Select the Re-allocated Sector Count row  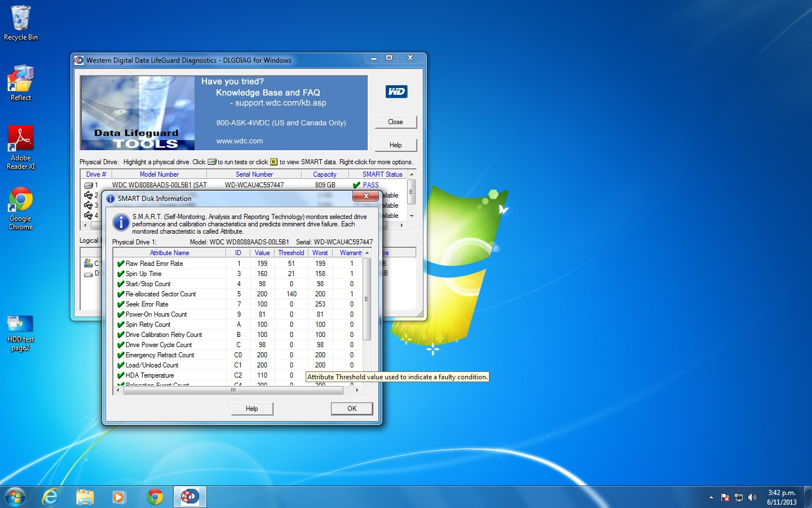pos(238,294)
